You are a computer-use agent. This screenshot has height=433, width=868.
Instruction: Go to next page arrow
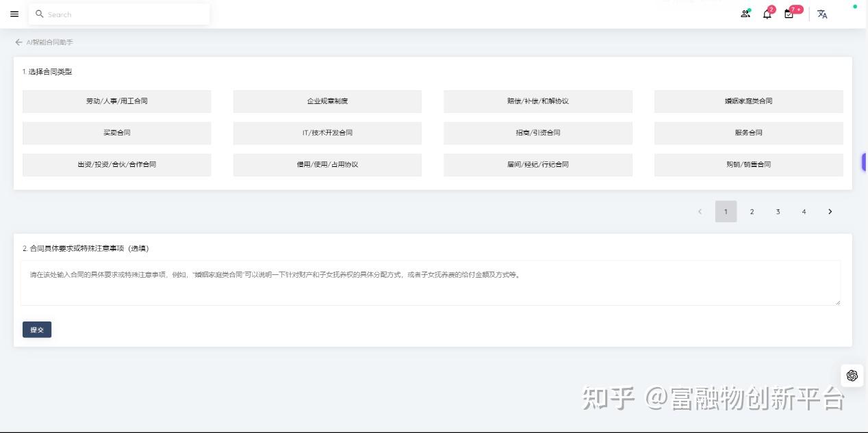(830, 211)
